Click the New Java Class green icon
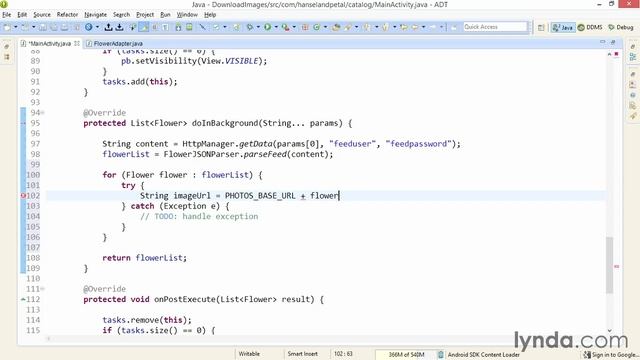Image resolution: width=640 pixels, height=360 pixels. (316, 27)
